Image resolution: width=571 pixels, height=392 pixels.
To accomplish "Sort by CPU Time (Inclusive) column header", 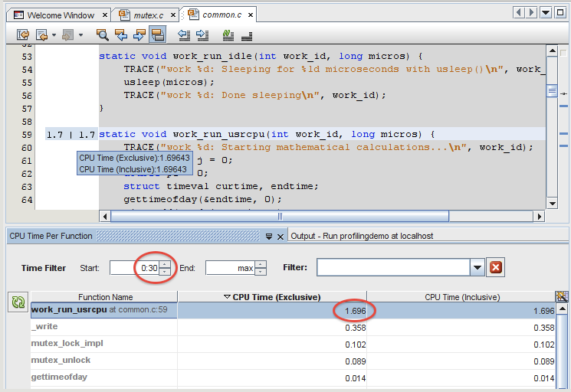I will [461, 297].
